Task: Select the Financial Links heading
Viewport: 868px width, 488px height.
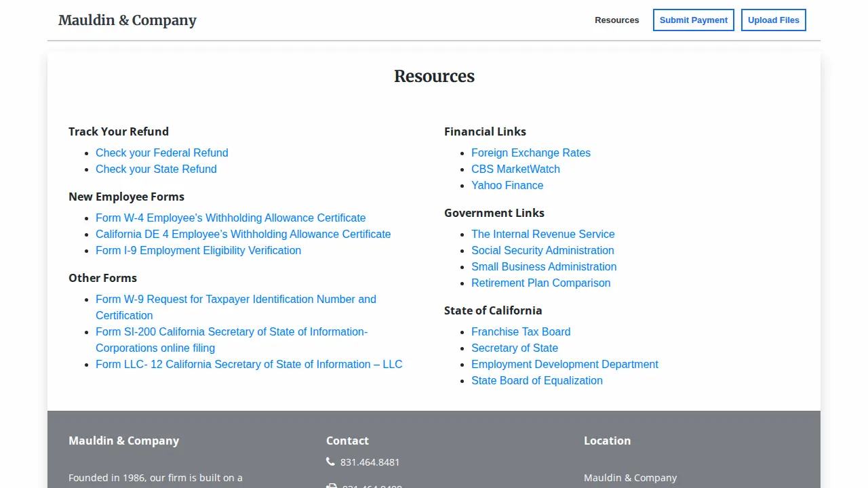Action: pos(485,131)
